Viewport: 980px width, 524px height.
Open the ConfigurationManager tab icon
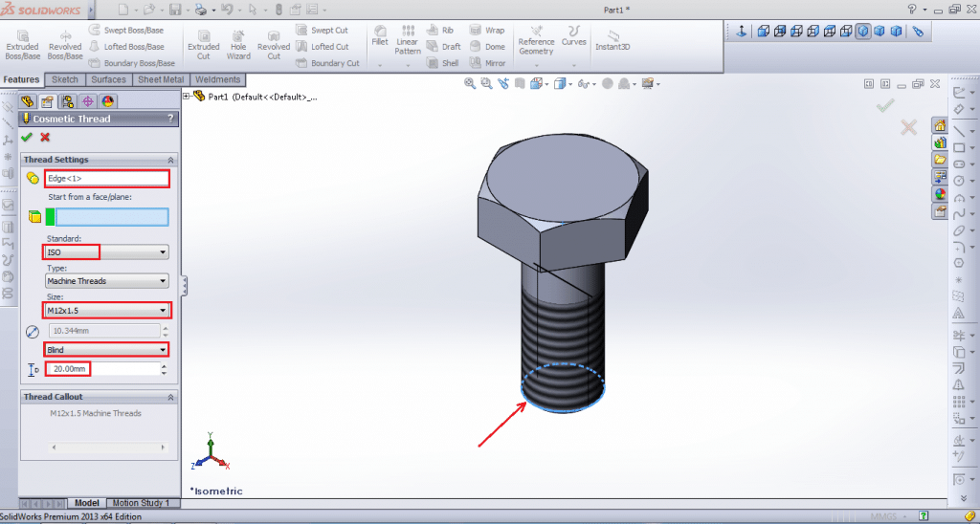[x=68, y=101]
